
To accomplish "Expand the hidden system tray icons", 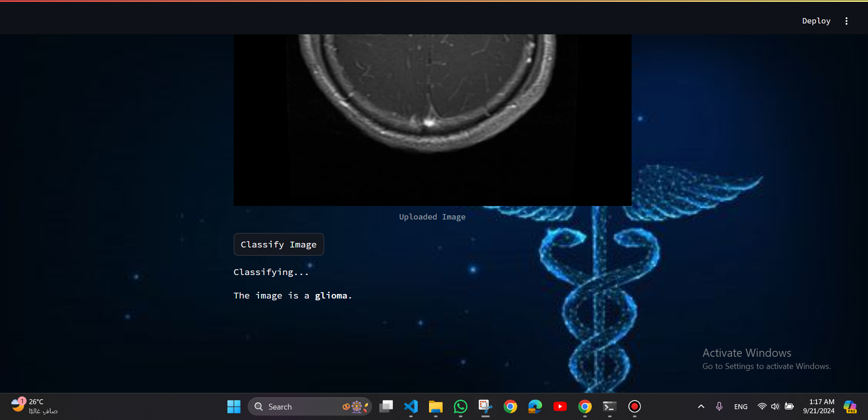I will tap(701, 406).
